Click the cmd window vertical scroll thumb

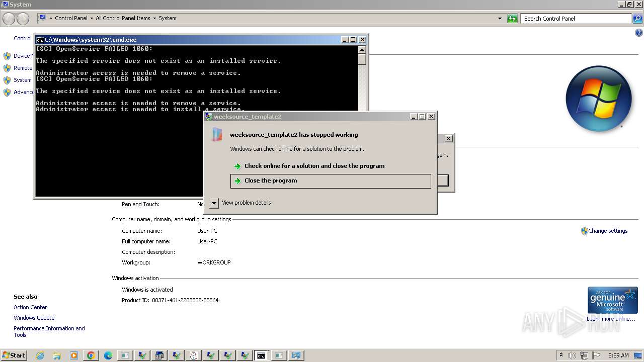tap(362, 59)
